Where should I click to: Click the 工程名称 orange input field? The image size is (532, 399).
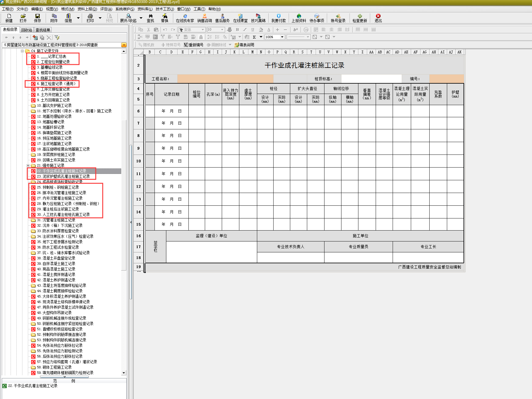(x=225, y=79)
